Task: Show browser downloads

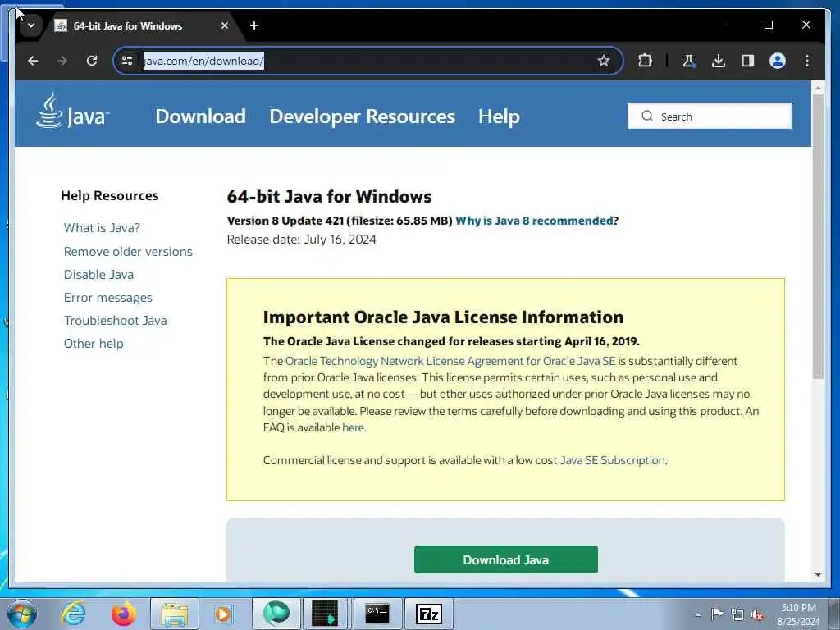Action: click(719, 61)
